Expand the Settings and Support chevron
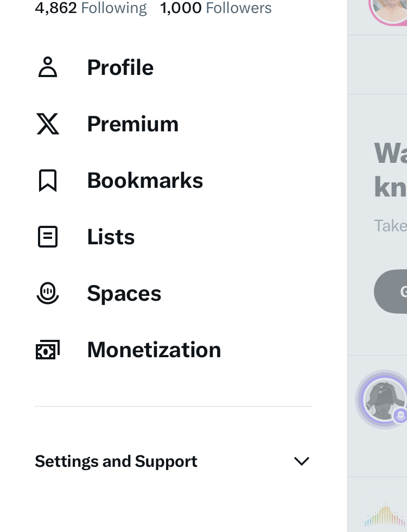Viewport: 407px width, 532px height. (301, 461)
